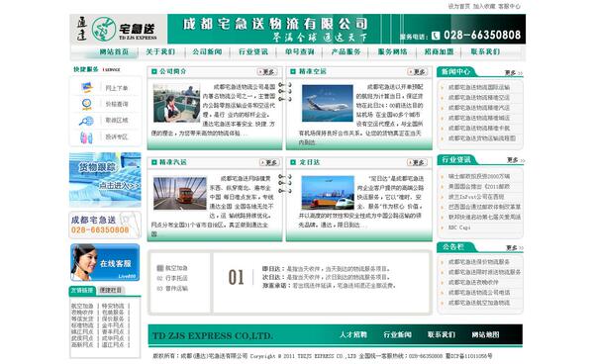Viewport: 594px width, 364px height.
Task: Select 行李托运 item numbered 02
Action: click(x=172, y=278)
